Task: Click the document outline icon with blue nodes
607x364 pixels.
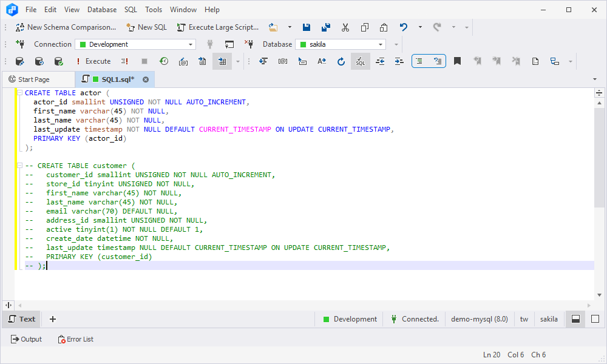Action: pos(555,61)
